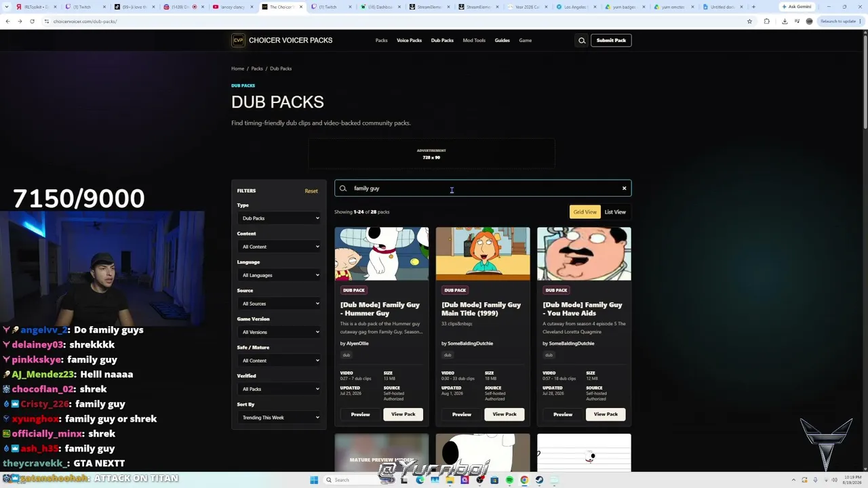
Task: Click the Steam icon in taskbar
Action: click(539, 480)
